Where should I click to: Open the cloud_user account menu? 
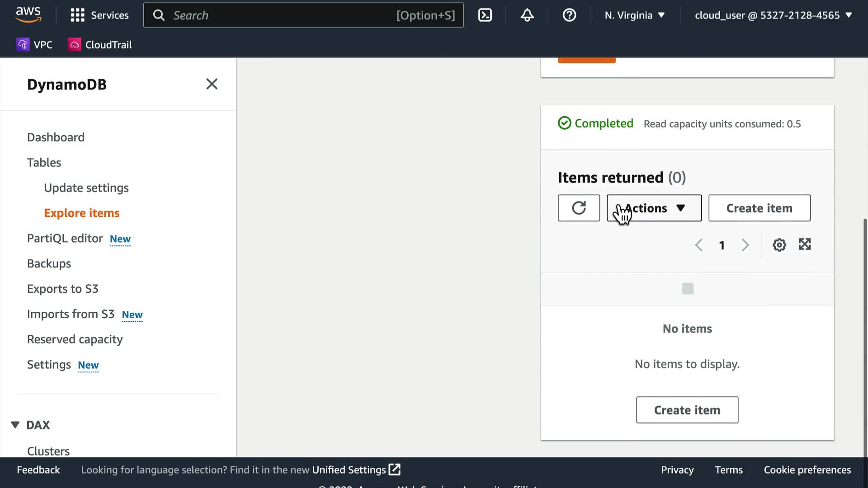[773, 15]
